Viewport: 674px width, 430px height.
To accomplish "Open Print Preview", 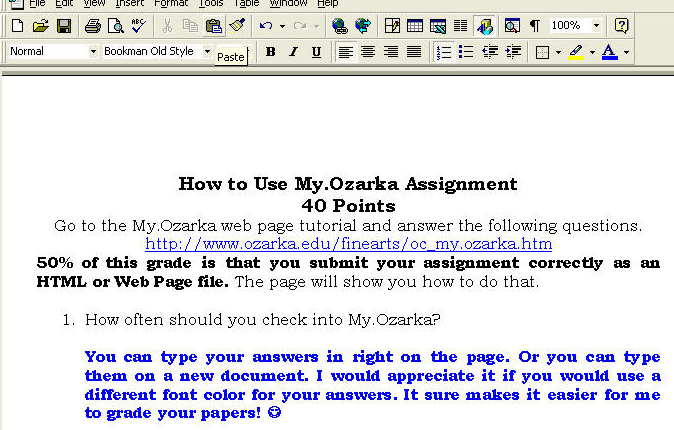I will point(115,26).
